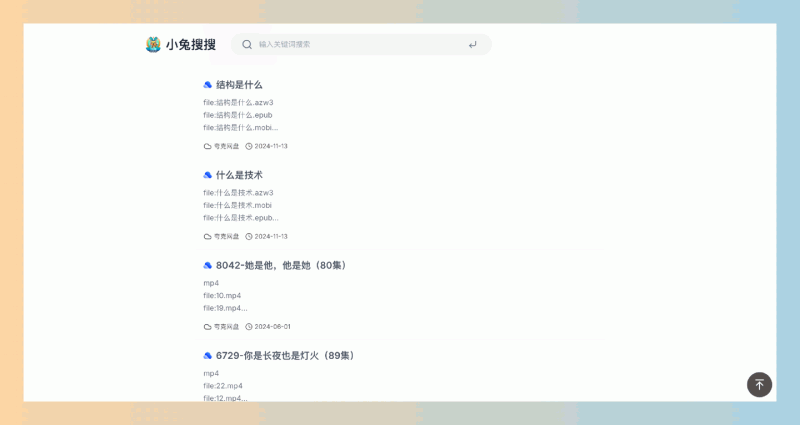Select the mp4 line under 6729 result
This screenshot has width=800, height=425.
[x=211, y=373]
